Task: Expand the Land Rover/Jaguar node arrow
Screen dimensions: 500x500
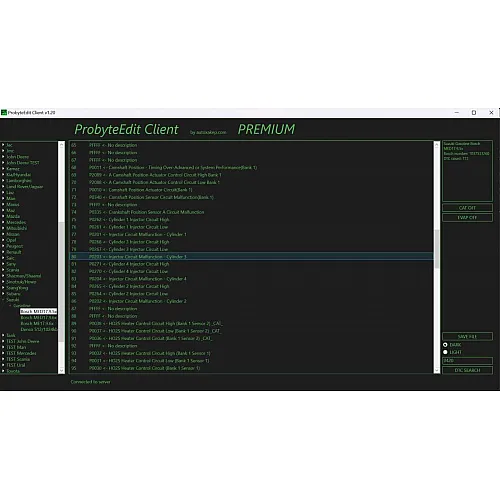Action: click(3, 187)
